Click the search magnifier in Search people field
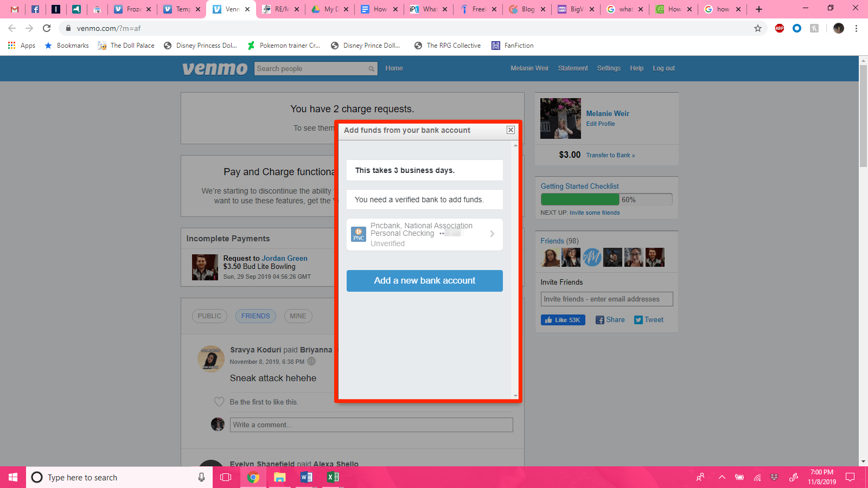 371,68
